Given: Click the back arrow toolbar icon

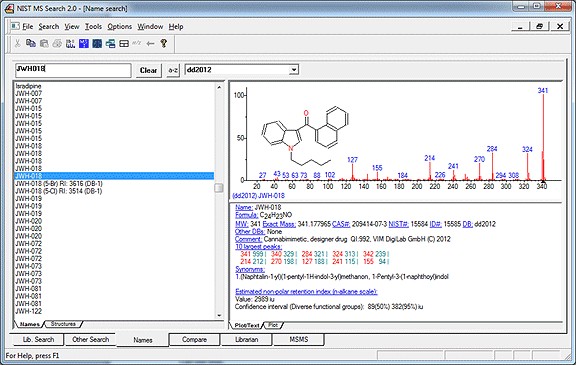Looking at the screenshot, I should [150, 44].
